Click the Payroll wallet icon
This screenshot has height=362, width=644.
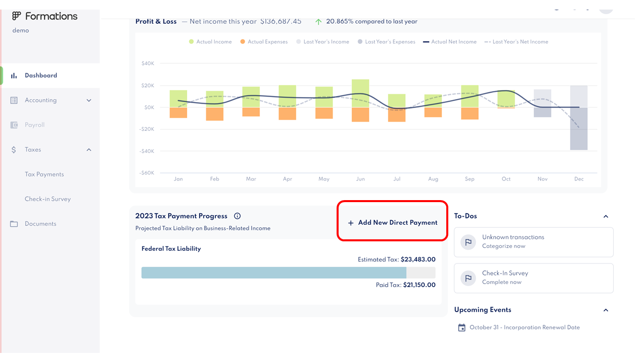pyautogui.click(x=14, y=125)
